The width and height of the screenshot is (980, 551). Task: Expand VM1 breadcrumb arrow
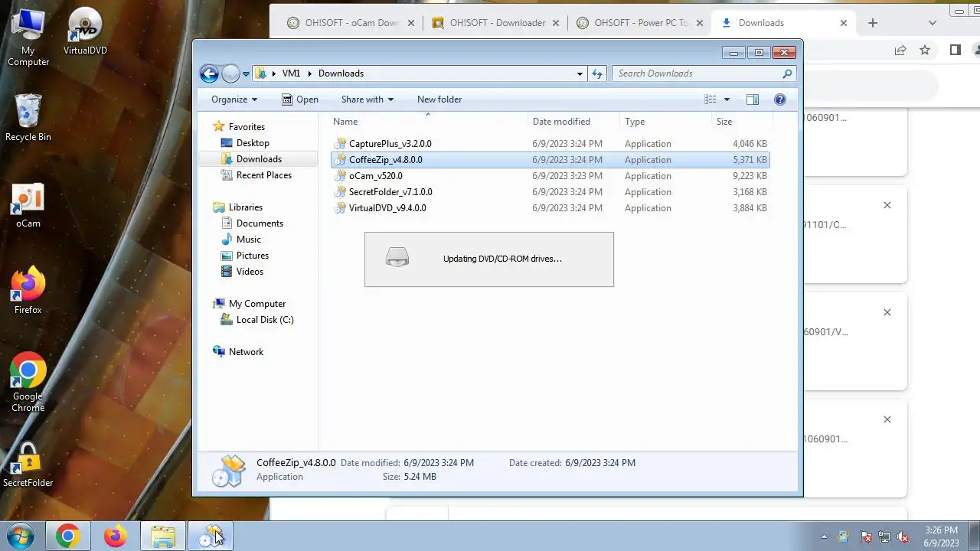tap(310, 73)
